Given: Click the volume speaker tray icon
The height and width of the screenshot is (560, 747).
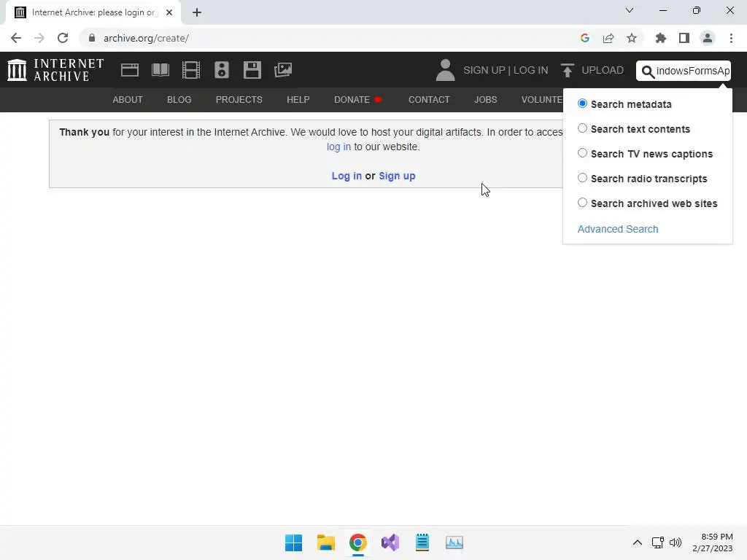Looking at the screenshot, I should [676, 542].
